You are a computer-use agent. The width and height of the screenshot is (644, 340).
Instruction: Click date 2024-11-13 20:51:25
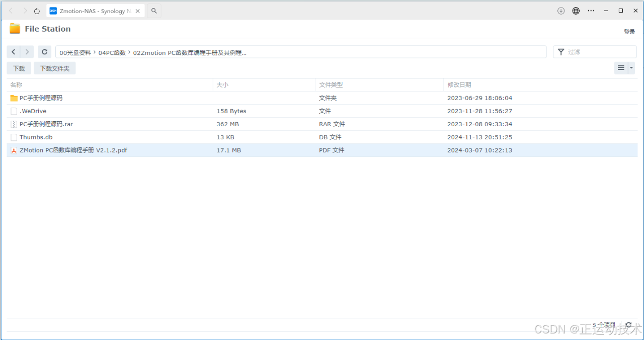(480, 137)
